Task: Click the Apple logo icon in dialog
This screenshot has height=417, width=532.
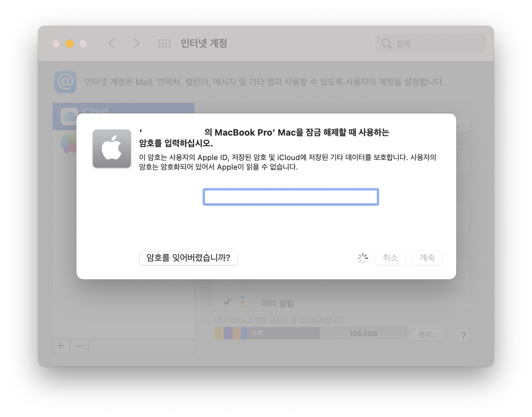Action: [x=112, y=149]
